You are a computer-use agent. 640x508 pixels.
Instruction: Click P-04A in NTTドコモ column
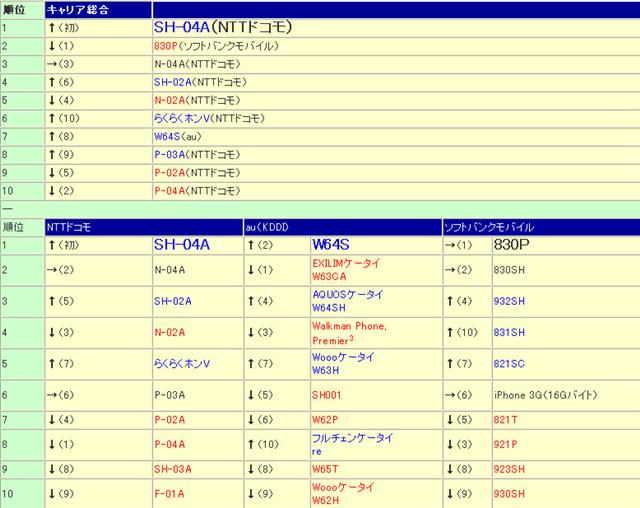[x=170, y=444]
